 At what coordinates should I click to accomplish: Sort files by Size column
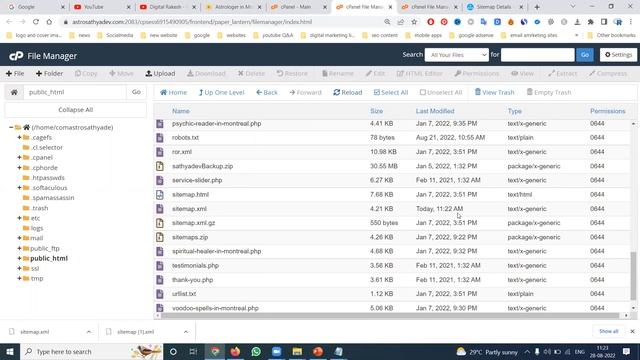pyautogui.click(x=376, y=111)
